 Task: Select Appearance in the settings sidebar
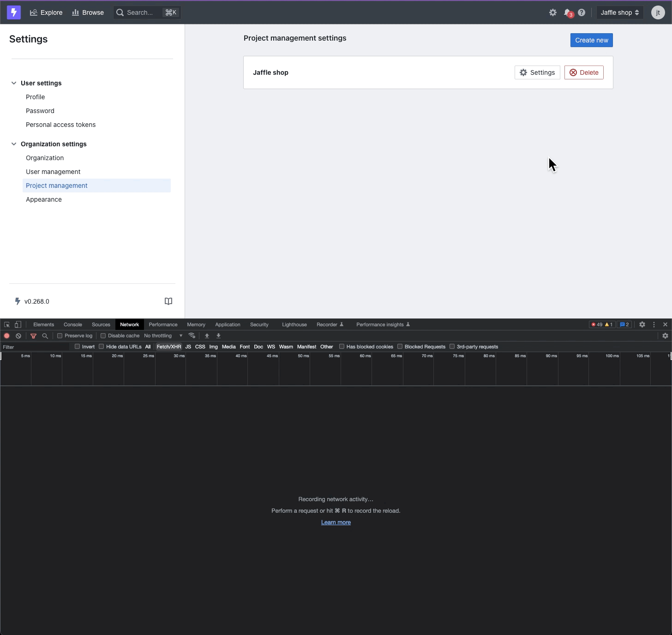pos(43,199)
